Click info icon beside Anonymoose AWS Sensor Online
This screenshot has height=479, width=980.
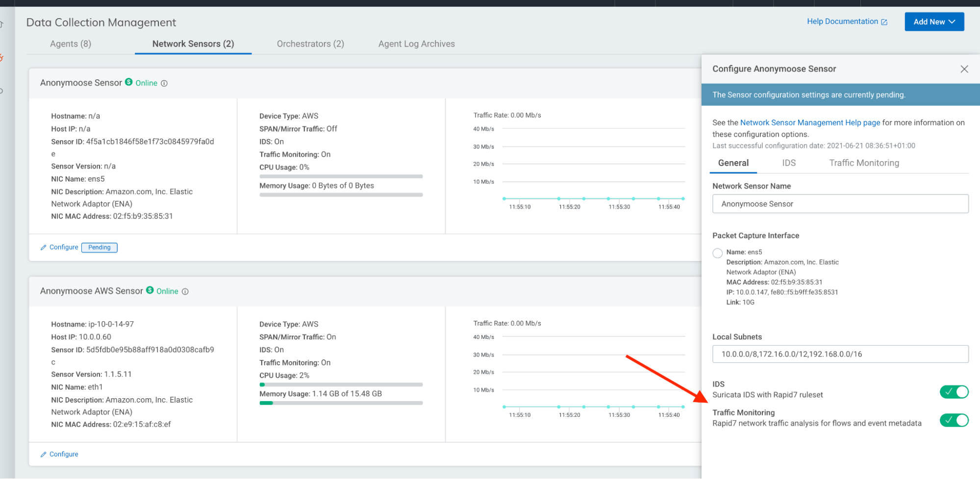point(185,291)
